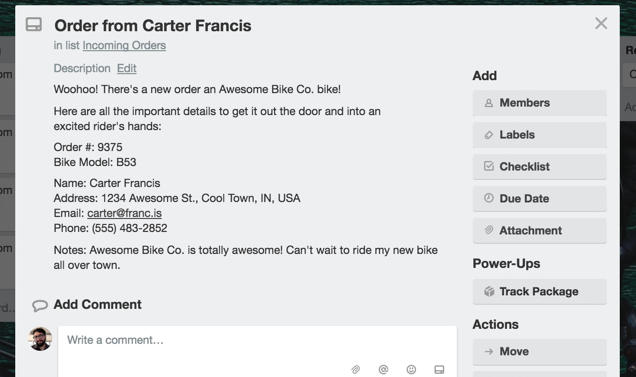
Task: Edit the card description
Action: coord(127,68)
